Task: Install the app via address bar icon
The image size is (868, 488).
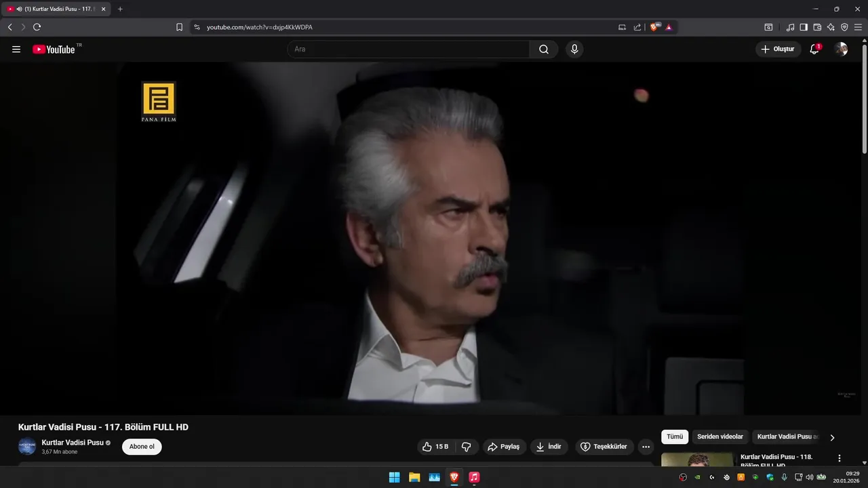Action: 622,27
